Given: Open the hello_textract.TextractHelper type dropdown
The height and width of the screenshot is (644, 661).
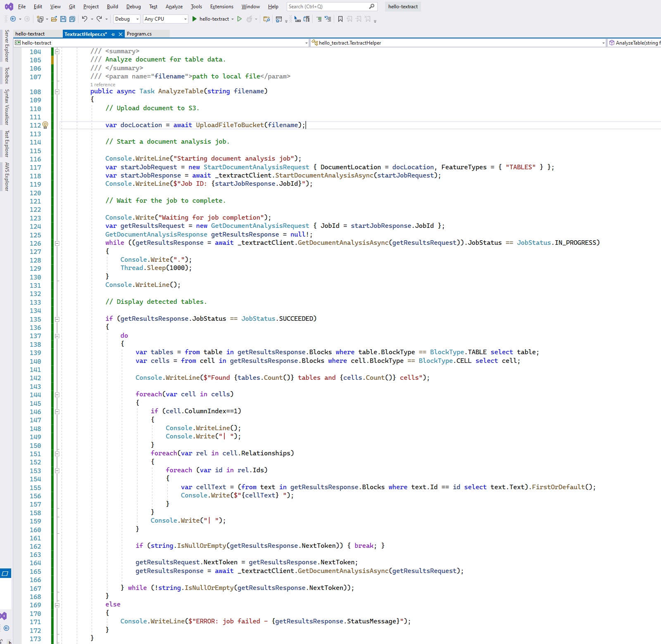Looking at the screenshot, I should (459, 43).
